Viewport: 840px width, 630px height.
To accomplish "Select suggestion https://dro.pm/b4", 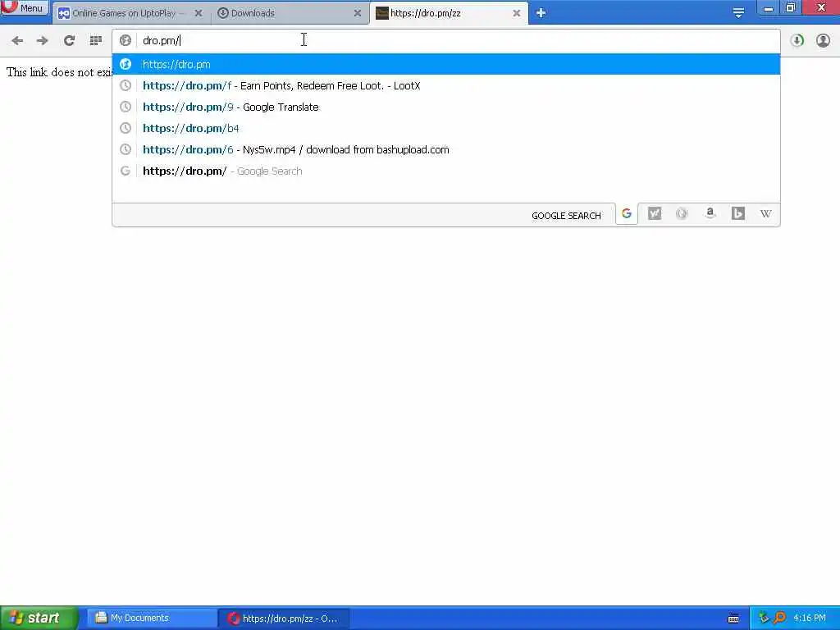I will [x=445, y=129].
